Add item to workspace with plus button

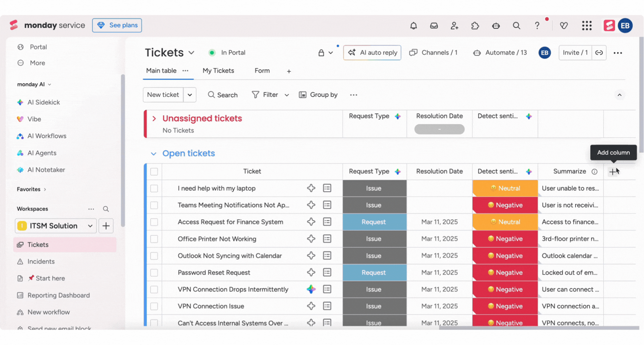pyautogui.click(x=106, y=226)
